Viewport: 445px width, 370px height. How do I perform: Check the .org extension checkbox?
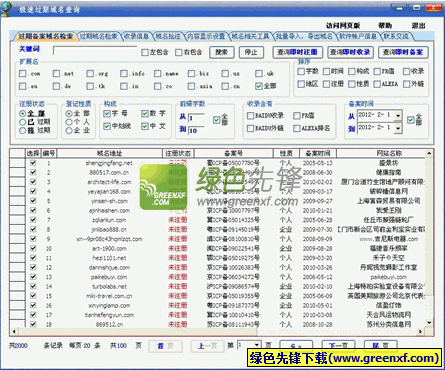coord(90,73)
